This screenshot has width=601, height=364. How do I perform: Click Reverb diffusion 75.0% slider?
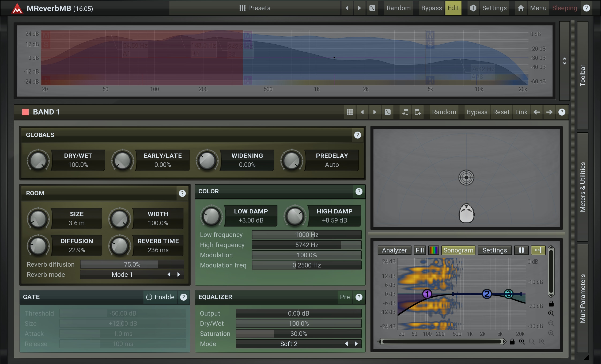pos(132,265)
